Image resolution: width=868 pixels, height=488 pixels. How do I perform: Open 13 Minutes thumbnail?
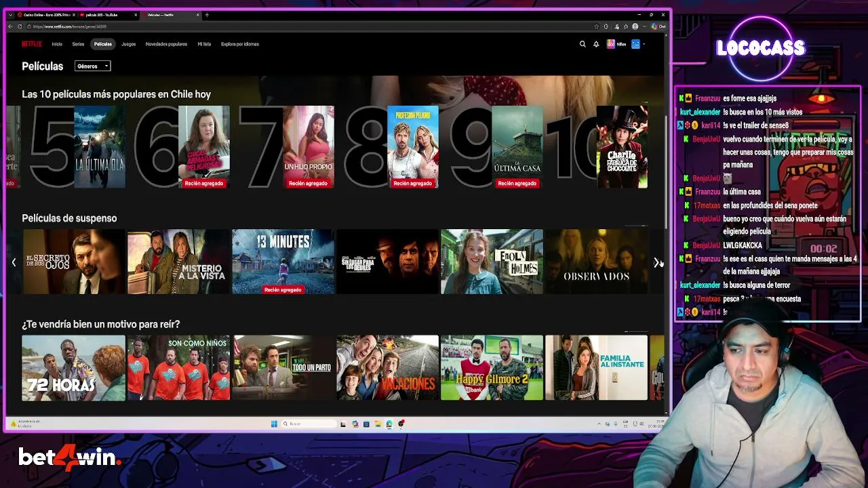tap(283, 262)
